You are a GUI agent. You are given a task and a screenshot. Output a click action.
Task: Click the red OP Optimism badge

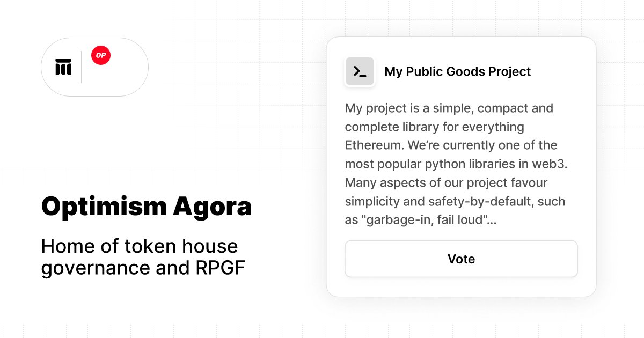pos(101,55)
